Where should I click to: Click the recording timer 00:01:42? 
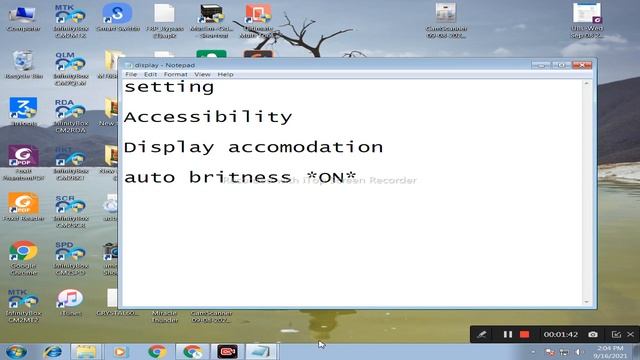coord(560,334)
